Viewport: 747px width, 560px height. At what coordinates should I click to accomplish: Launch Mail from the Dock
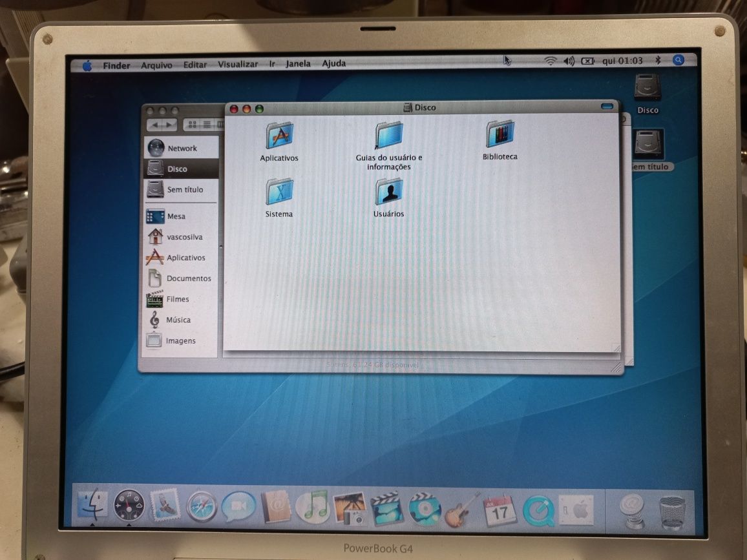pos(165,506)
